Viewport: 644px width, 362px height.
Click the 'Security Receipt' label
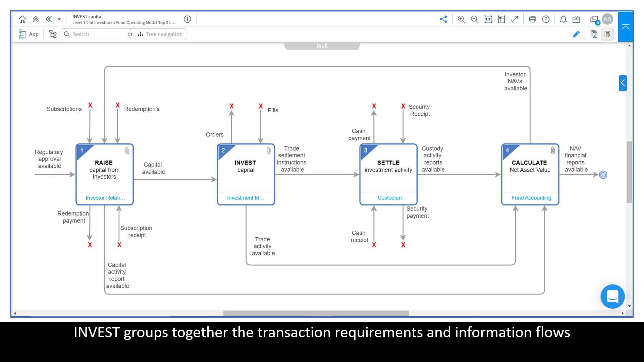419,110
